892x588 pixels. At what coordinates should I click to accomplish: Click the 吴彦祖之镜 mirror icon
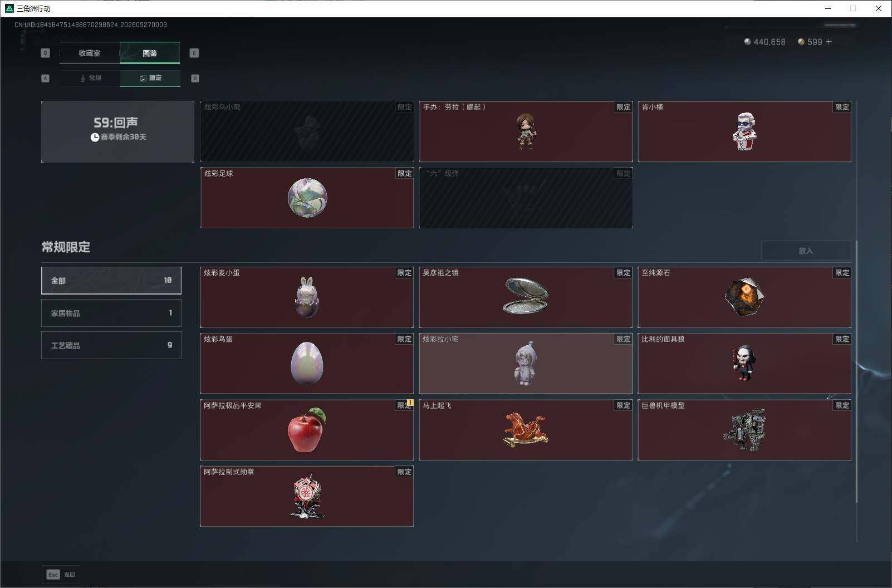pyautogui.click(x=526, y=296)
